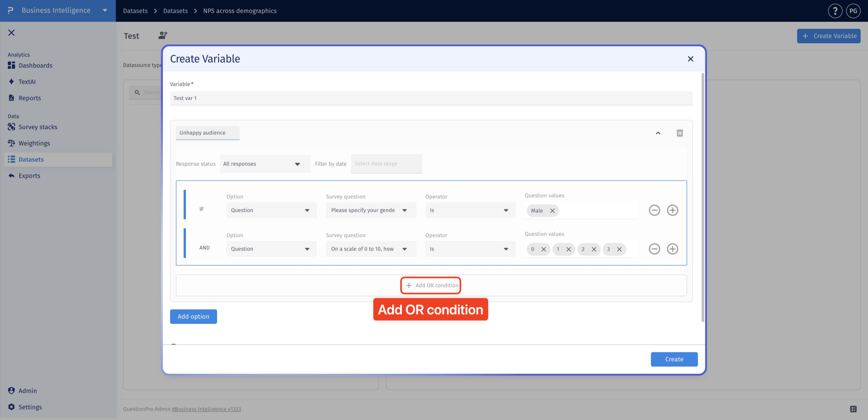
Task: Remove value 3 from question values
Action: pos(619,249)
